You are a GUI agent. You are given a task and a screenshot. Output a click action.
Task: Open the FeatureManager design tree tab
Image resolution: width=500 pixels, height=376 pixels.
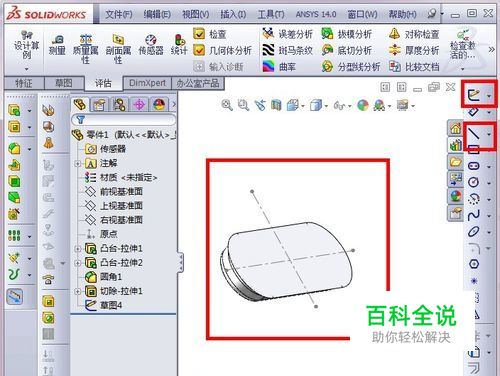(x=80, y=105)
